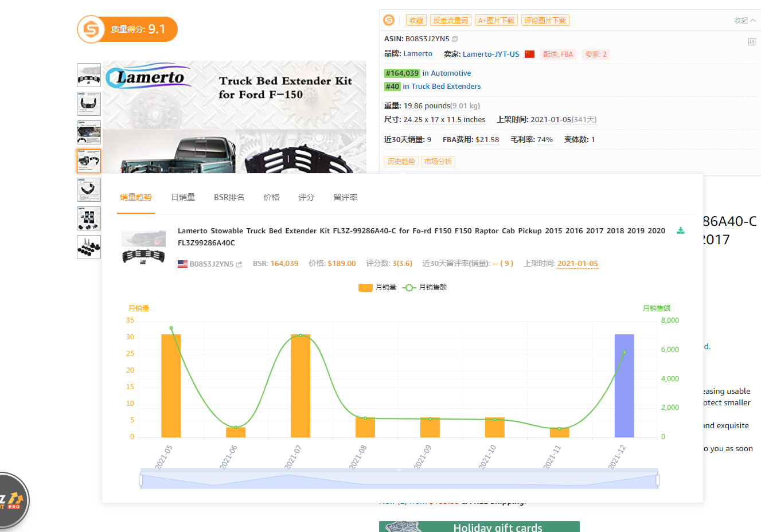Click the weight 19.86 pounds text
Image resolution: width=761 pixels, height=532 pixels.
427,106
